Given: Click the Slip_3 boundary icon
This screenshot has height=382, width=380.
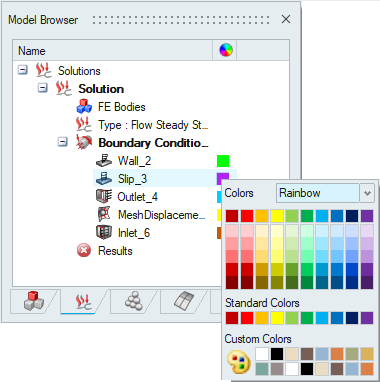Looking at the screenshot, I should click(104, 179).
